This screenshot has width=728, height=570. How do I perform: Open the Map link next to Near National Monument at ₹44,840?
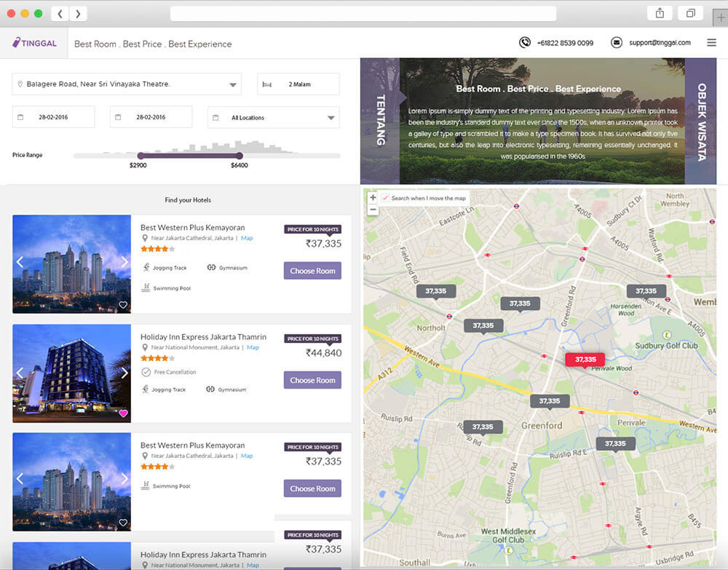[253, 347]
